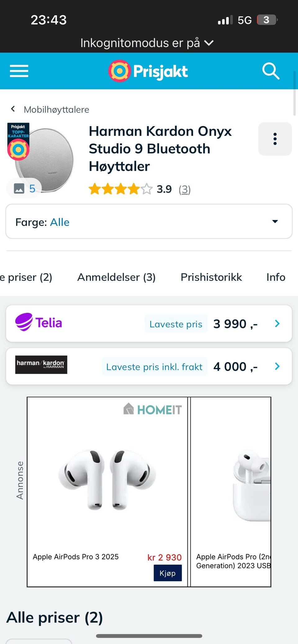Switch to the Prishistorikk tab

pyautogui.click(x=211, y=277)
